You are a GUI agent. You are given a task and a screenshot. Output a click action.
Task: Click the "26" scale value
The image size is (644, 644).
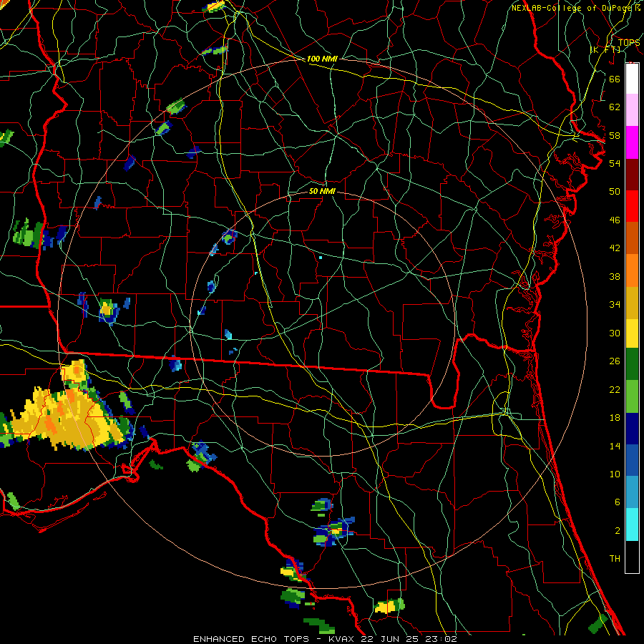(x=615, y=361)
